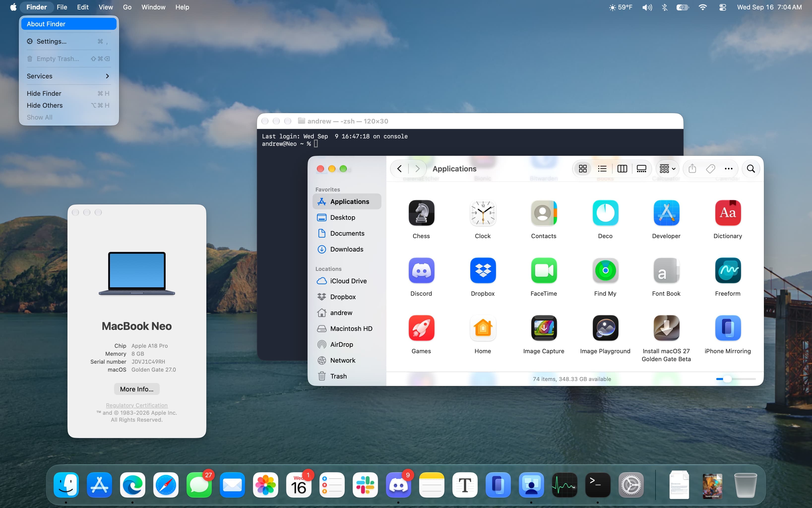The height and width of the screenshot is (508, 812).
Task: Open the group-by dropdown in Finder toolbar
Action: point(667,169)
